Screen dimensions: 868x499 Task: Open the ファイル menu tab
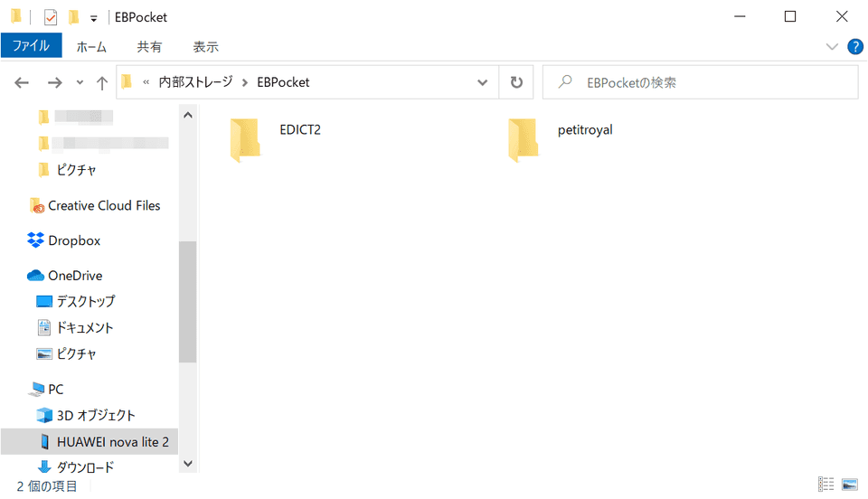[31, 46]
